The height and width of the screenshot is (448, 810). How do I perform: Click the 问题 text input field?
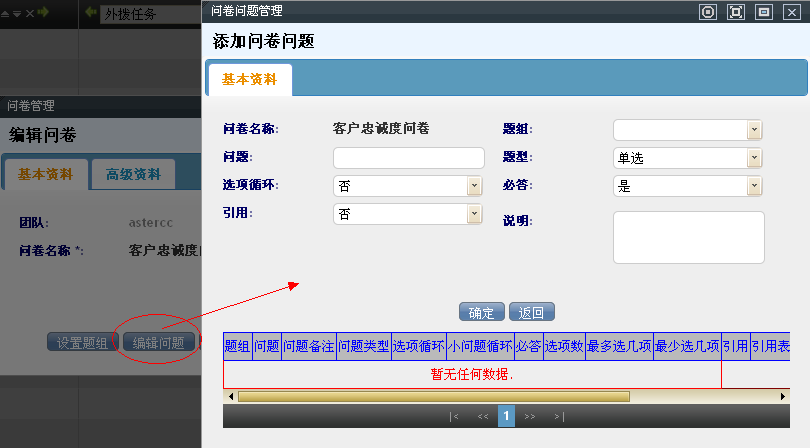click(x=408, y=158)
